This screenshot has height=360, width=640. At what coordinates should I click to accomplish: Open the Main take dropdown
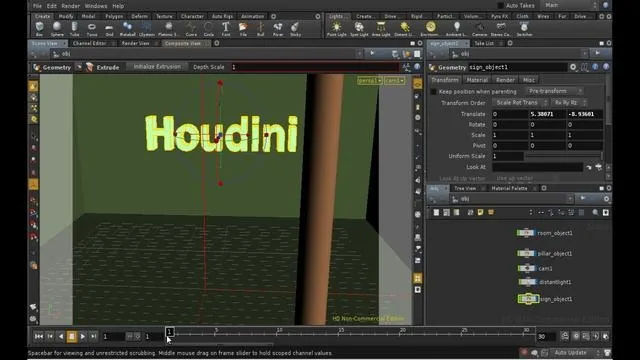(x=571, y=5)
